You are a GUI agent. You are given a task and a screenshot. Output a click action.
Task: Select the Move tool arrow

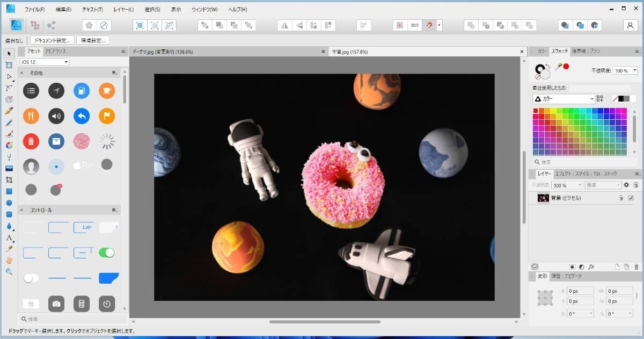pos(9,53)
